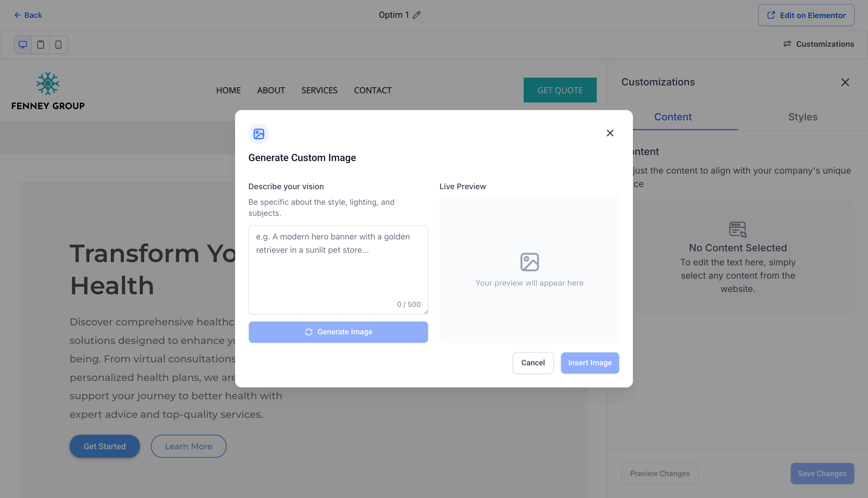
Task: Close the Customizations side panel
Action: [x=845, y=82]
